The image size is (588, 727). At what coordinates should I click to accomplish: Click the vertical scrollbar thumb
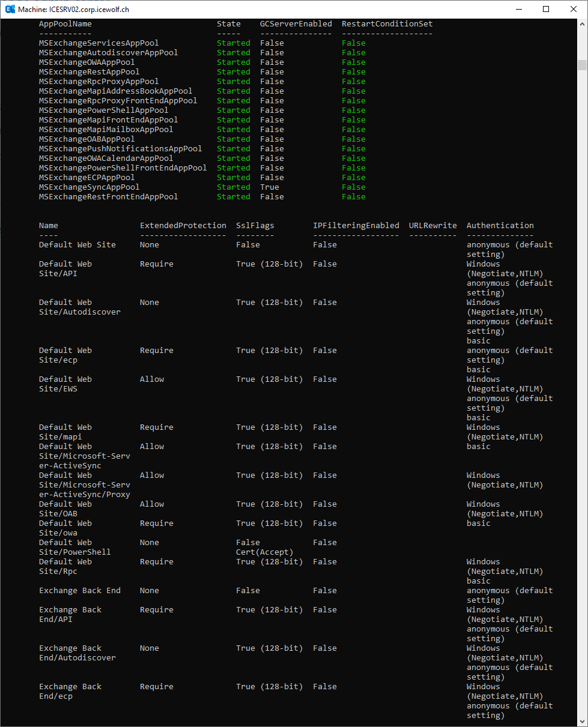click(582, 65)
